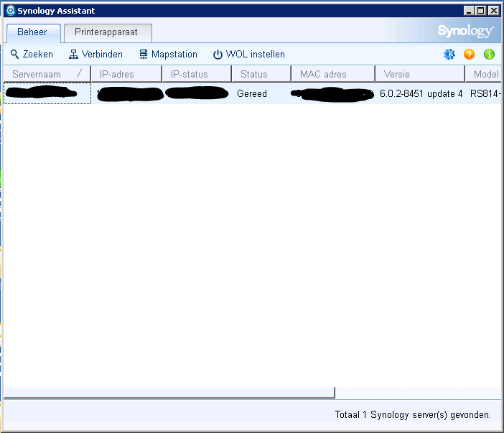Click the Zoeken magnifier search button
504x433 pixels.
(32, 55)
